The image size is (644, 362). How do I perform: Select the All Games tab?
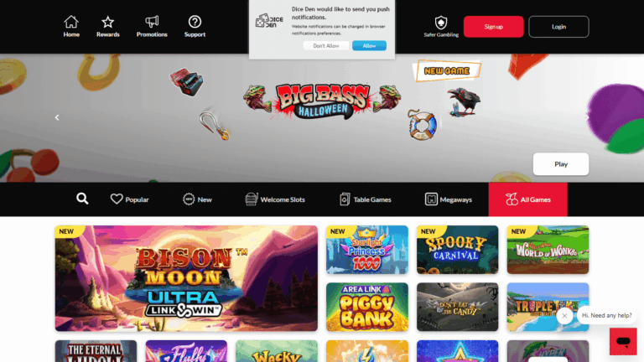click(527, 199)
